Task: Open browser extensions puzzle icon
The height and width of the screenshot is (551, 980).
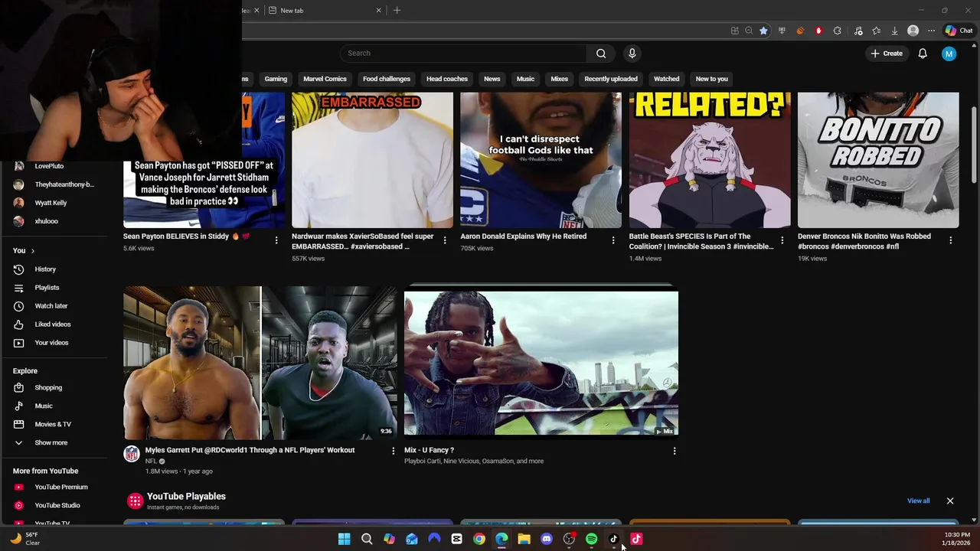Action: (837, 31)
